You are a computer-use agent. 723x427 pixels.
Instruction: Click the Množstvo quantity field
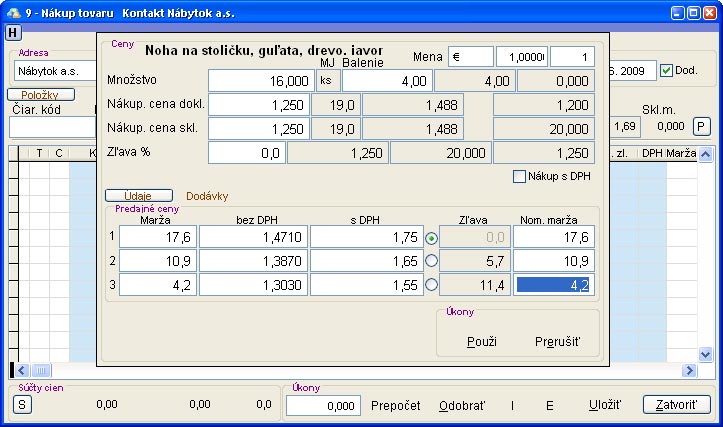tap(260, 81)
